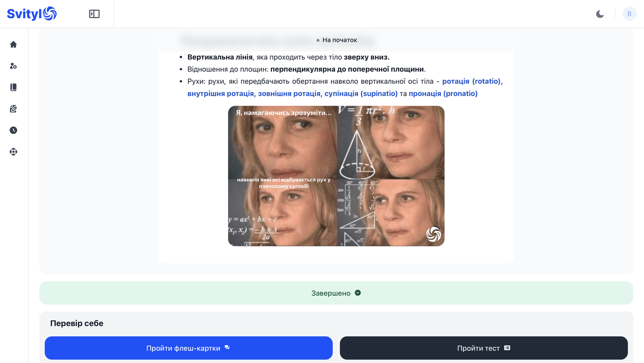Open the user avatar menu 'B'
Viewport: 644px width, 363px height.
pos(629,14)
